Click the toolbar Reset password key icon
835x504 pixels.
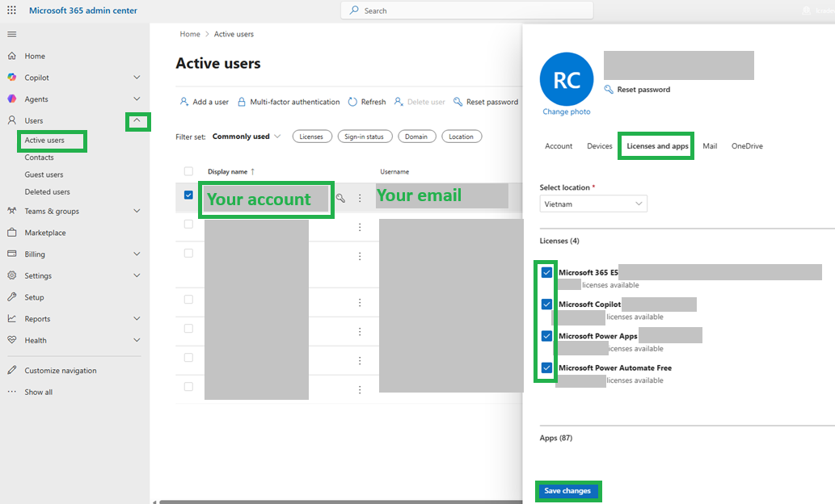click(458, 102)
